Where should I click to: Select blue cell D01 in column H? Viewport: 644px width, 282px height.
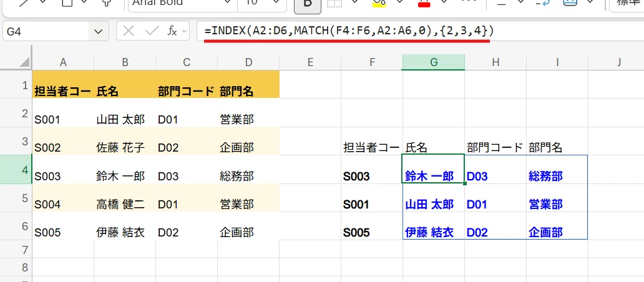(495, 198)
